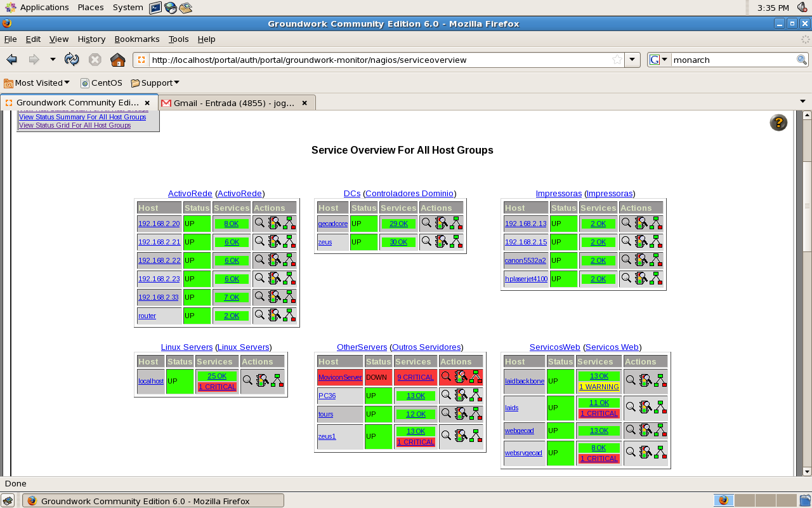Click the 1 WARNING link for laidbackbone
Image resolution: width=812 pixels, height=508 pixels.
[x=599, y=387]
